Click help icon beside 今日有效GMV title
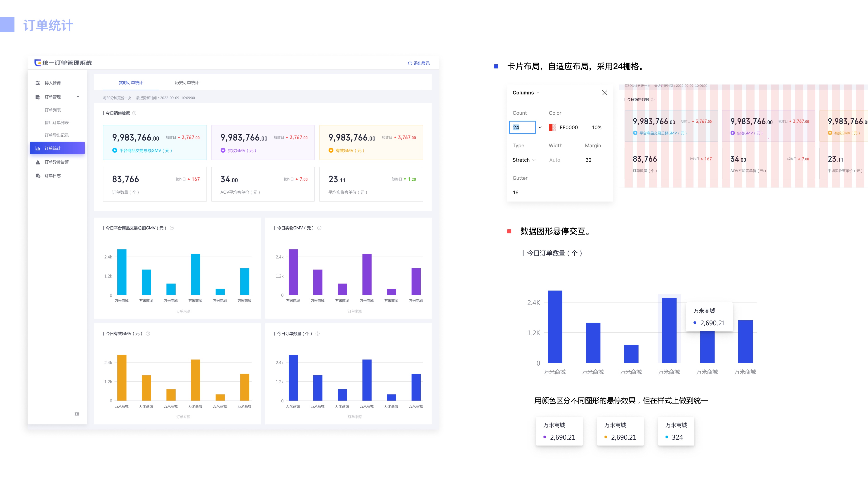This screenshot has height=488, width=868. pyautogui.click(x=148, y=334)
